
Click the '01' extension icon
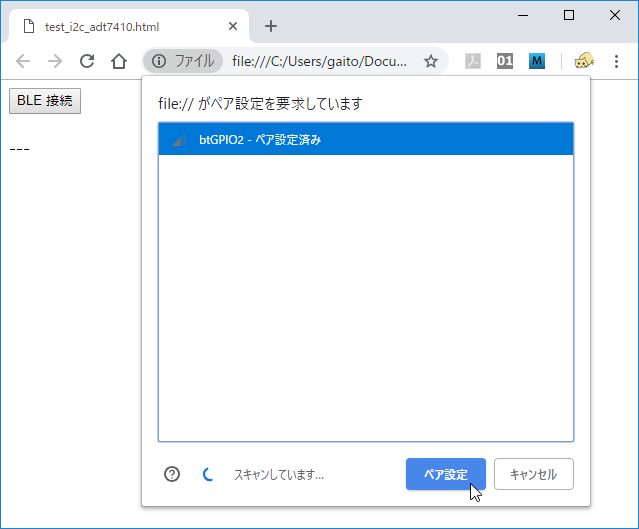505,61
